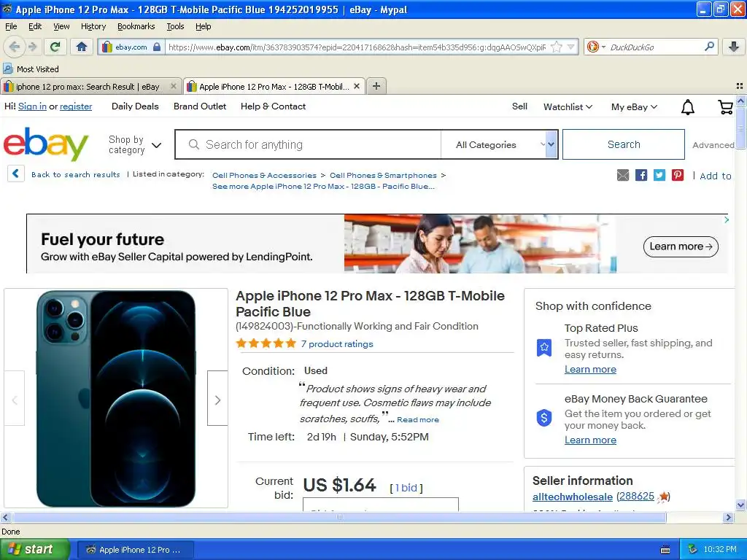This screenshot has height=560, width=747.
Task: Open the 1 bid link
Action: coord(406,488)
